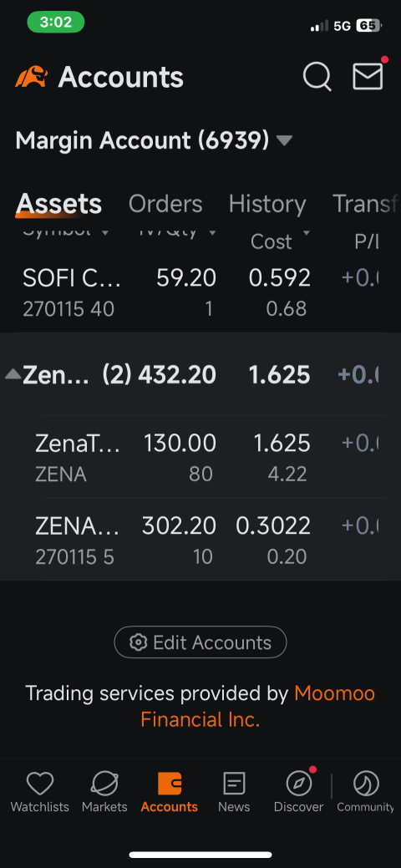This screenshot has width=401, height=868.
Task: Open the mail inbox envelope icon
Action: pos(368,75)
